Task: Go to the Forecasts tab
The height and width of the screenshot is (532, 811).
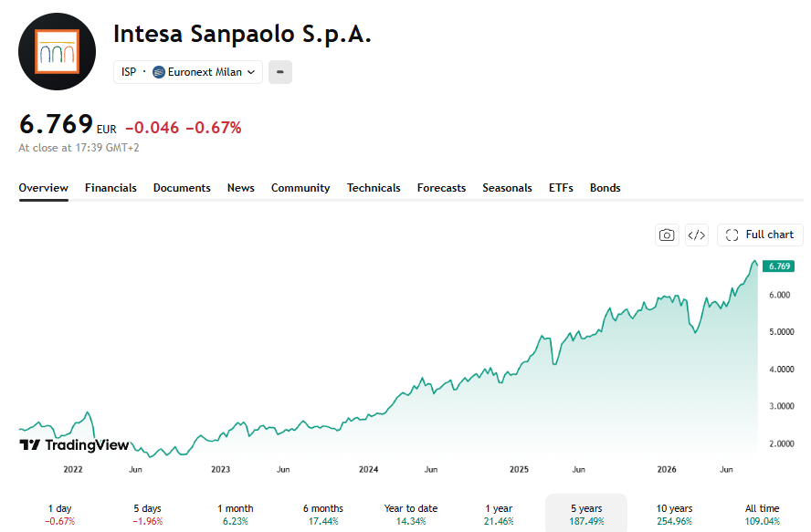Action: click(441, 188)
